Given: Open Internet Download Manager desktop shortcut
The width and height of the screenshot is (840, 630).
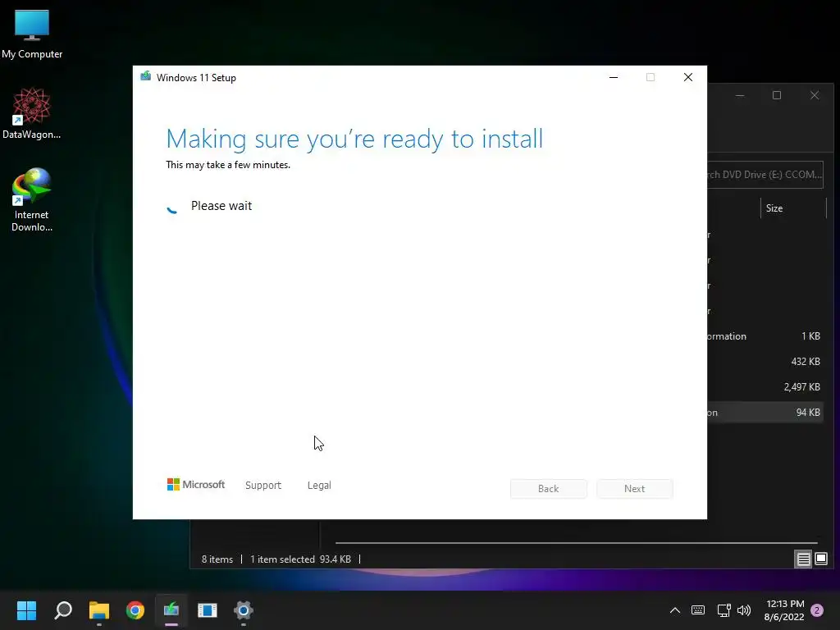Looking at the screenshot, I should click(32, 199).
